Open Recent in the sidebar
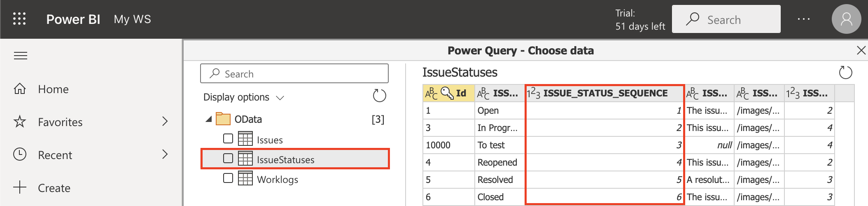Screen dimensions: 868x206 coord(55,155)
